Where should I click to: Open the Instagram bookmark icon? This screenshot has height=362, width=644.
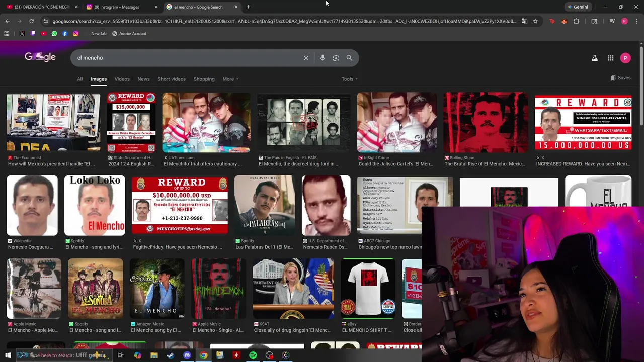coord(75,34)
